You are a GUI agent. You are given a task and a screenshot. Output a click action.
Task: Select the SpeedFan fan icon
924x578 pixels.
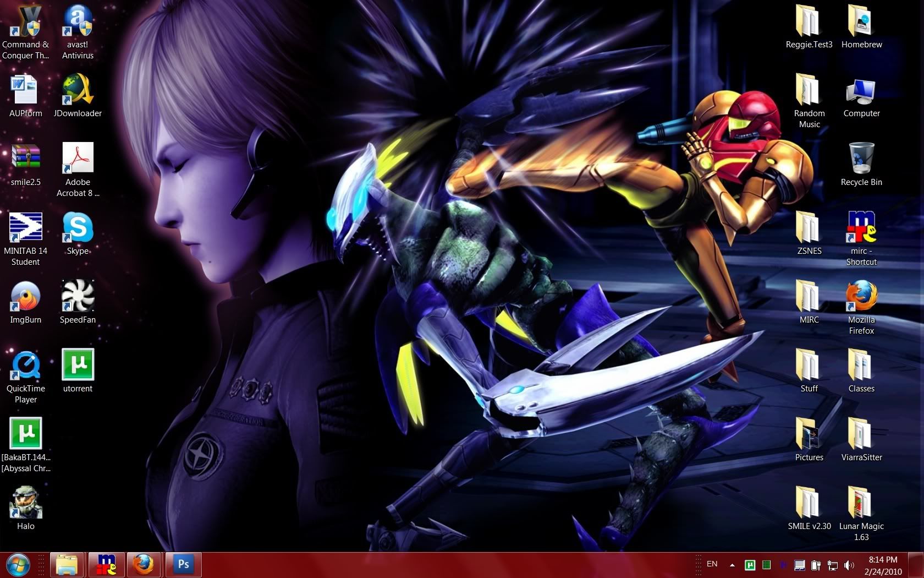(78, 297)
